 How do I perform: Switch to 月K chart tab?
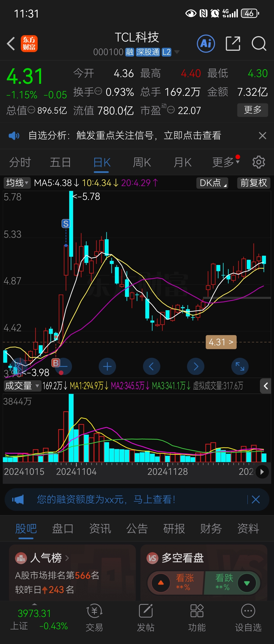(x=183, y=163)
